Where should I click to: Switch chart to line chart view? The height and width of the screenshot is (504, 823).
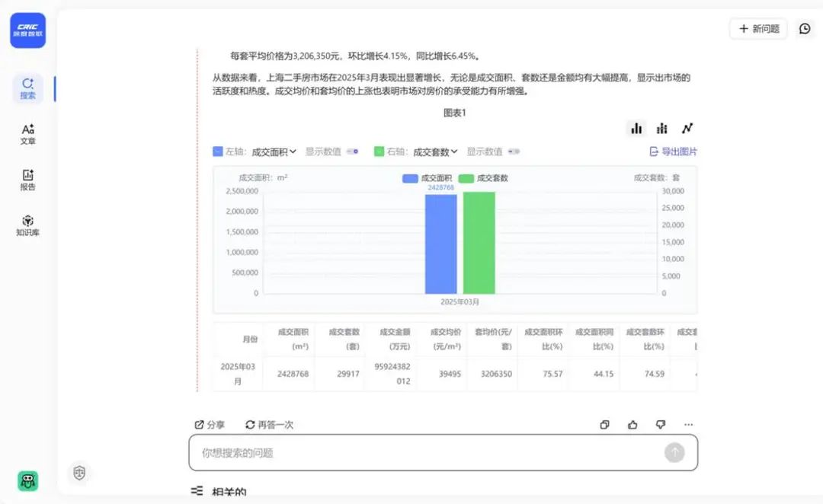click(687, 128)
